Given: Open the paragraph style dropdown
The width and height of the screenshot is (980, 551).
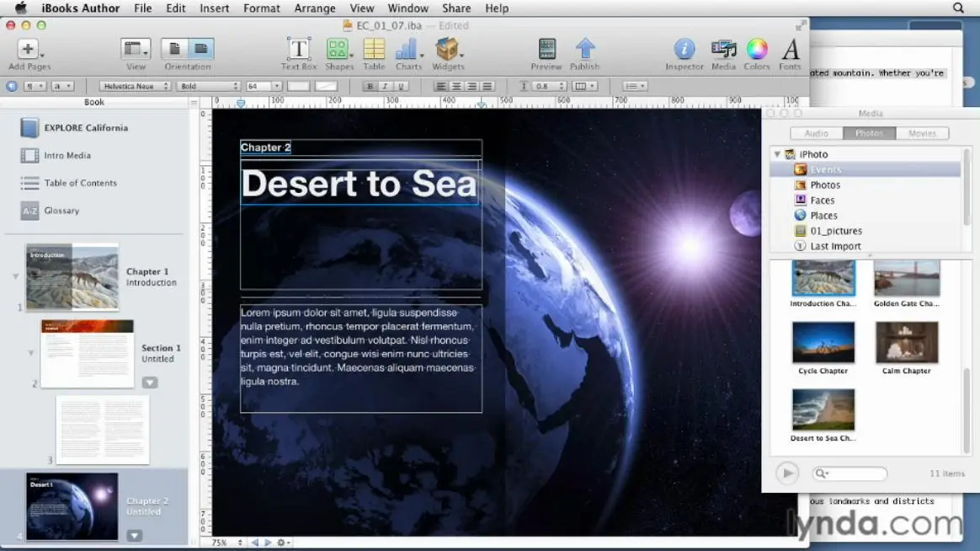Looking at the screenshot, I should [x=35, y=86].
